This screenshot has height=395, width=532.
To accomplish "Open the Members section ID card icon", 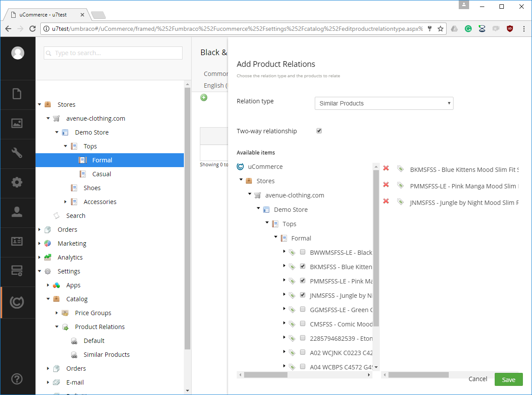I will pos(17,241).
